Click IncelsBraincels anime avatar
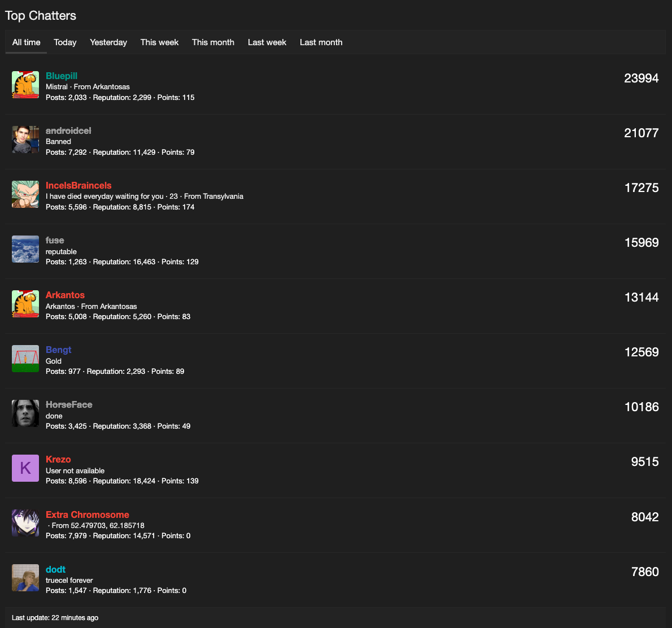 (25, 195)
